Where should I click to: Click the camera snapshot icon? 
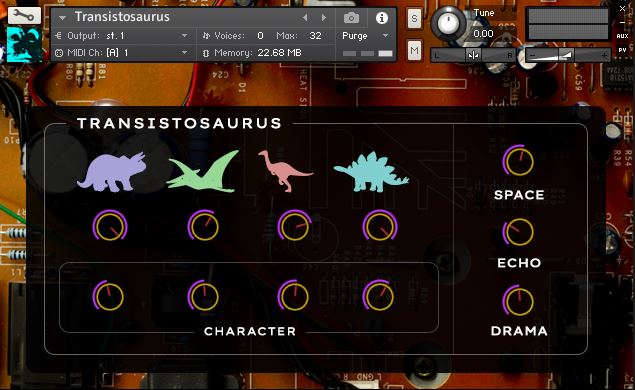351,18
